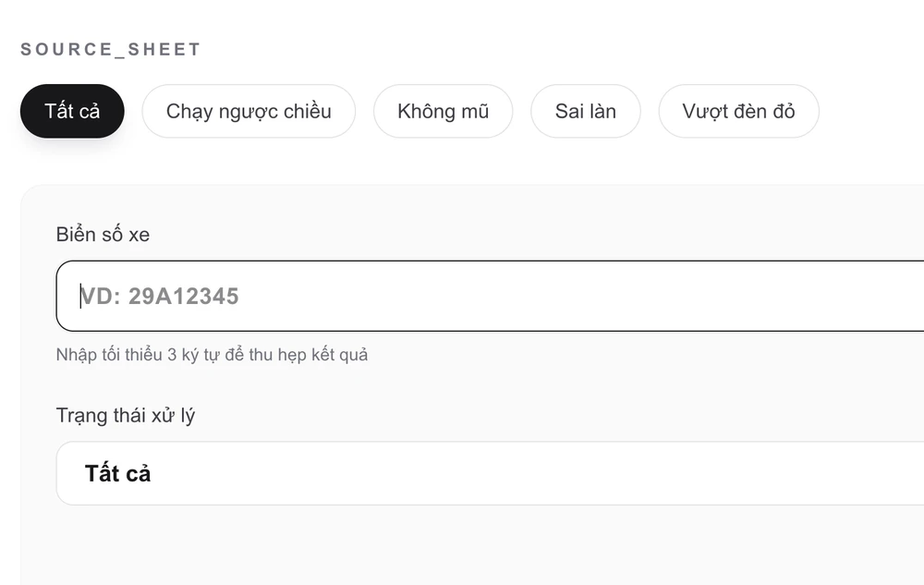
Task: Select "Vượt đèn đỏ" violation tab
Action: pos(737,111)
